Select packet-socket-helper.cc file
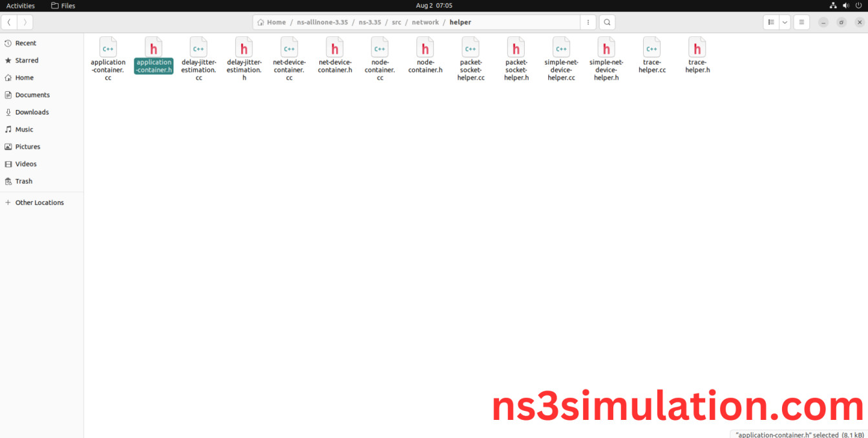The width and height of the screenshot is (868, 438). pos(471,48)
